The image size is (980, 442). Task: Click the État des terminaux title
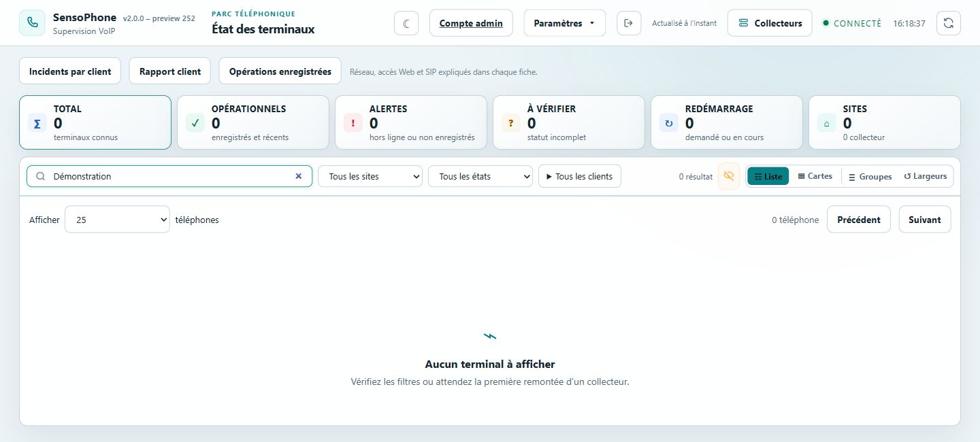pos(263,29)
